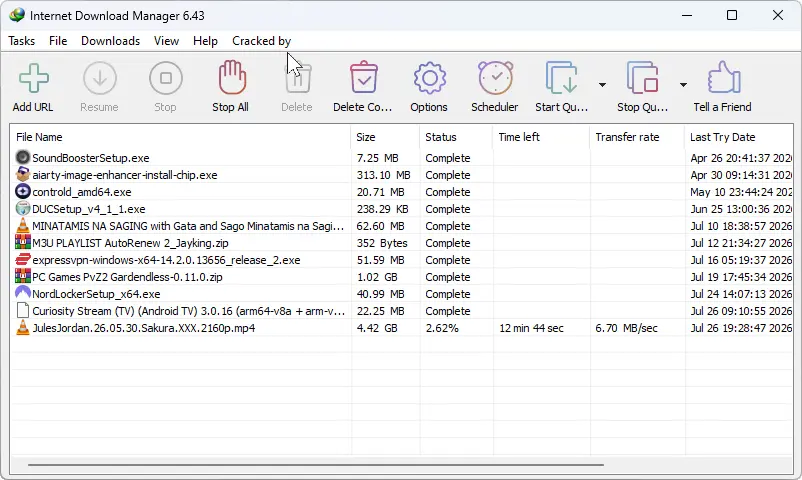Screen dimensions: 802x480
Task: Click Complete status of NordLockerSetup row
Action: (x=448, y=294)
